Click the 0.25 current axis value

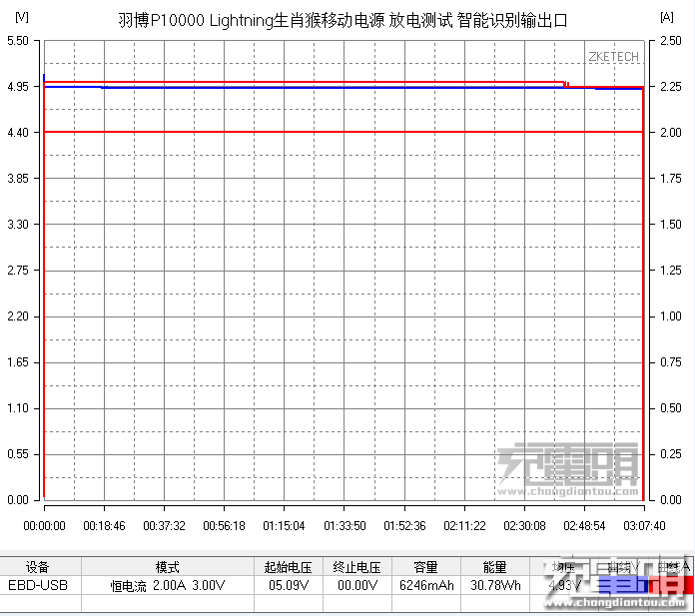pyautogui.click(x=671, y=454)
